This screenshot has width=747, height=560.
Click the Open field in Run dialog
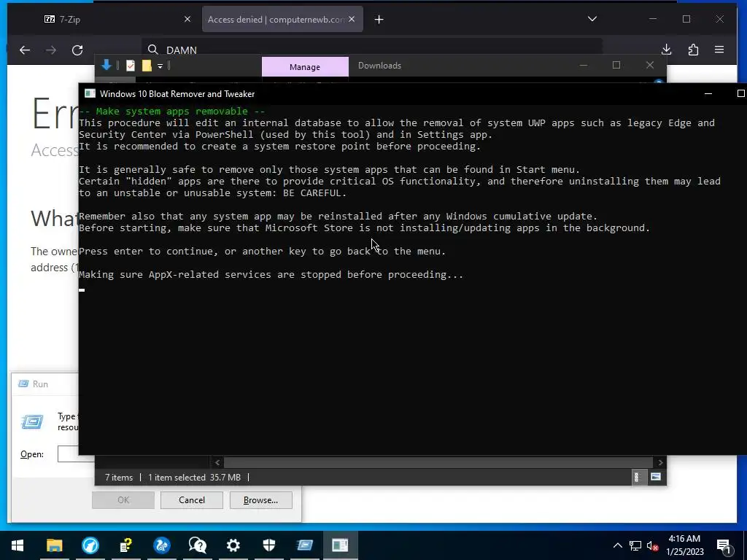pos(76,454)
